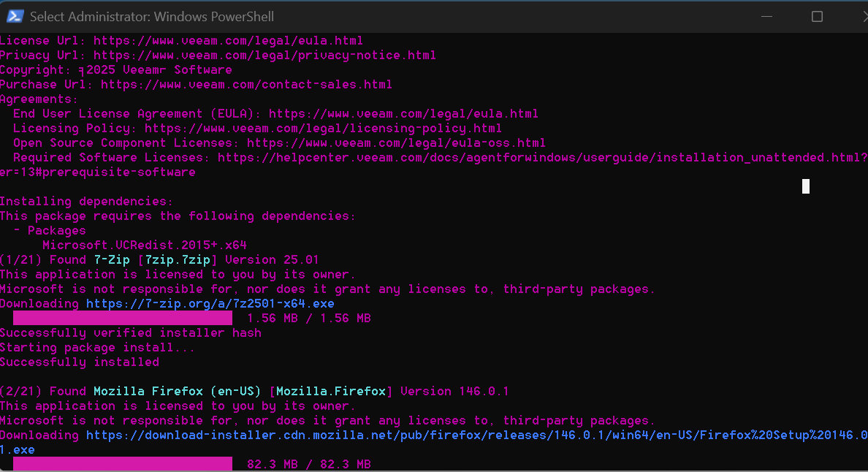Click the Mozilla Firefox installer download URL

pos(476,435)
